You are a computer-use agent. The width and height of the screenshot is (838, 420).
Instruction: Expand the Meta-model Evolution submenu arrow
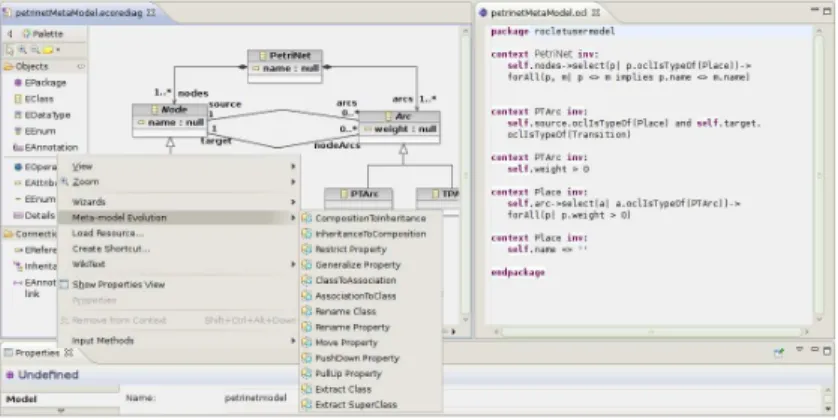(x=293, y=217)
